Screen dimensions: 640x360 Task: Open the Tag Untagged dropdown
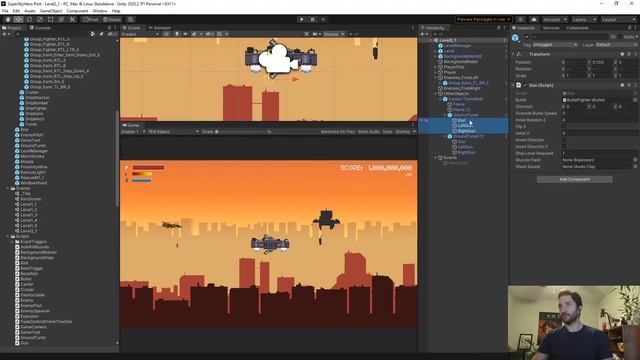point(556,44)
